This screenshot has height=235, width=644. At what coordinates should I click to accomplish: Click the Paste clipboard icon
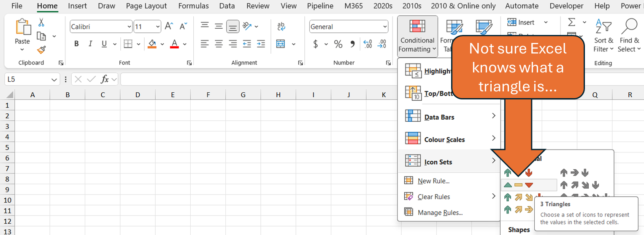(x=22, y=27)
